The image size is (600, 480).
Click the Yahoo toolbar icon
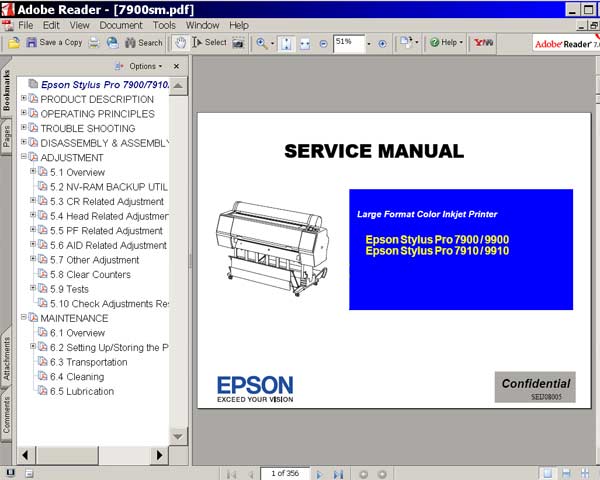click(483, 42)
